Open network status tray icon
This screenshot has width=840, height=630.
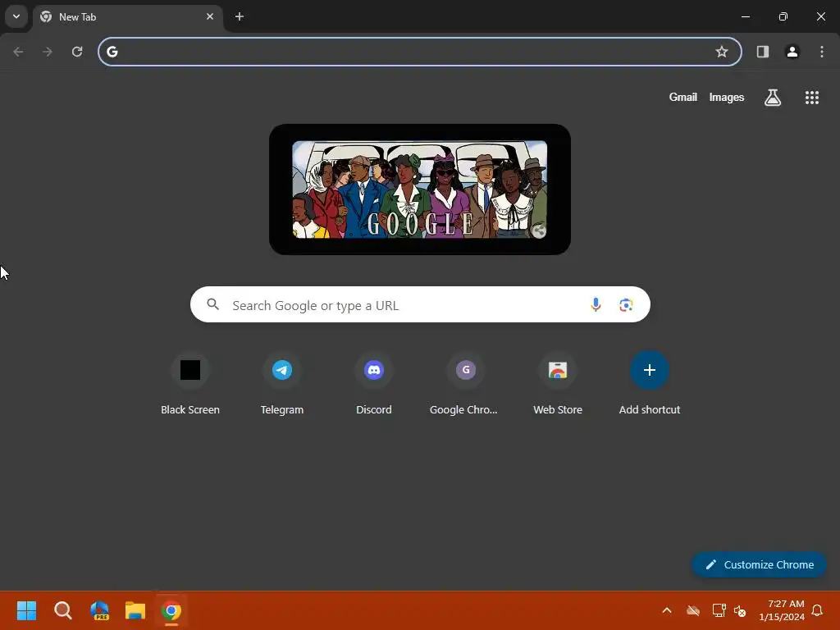(719, 610)
